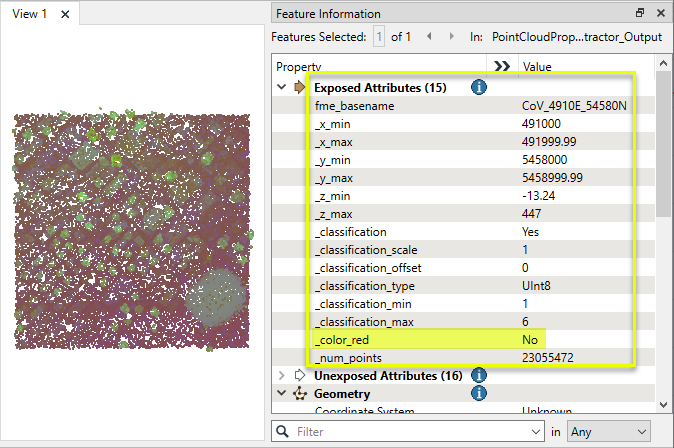
Task: Open the filter history dropdown arrow
Action: tap(537, 432)
